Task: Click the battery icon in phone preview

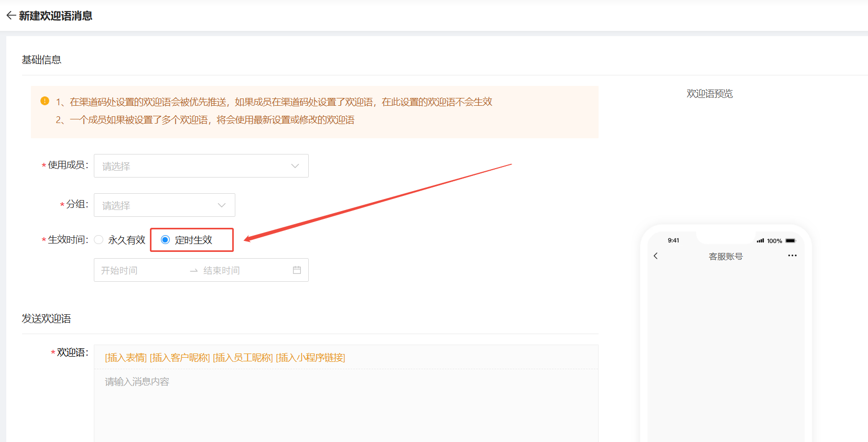Action: click(x=790, y=241)
